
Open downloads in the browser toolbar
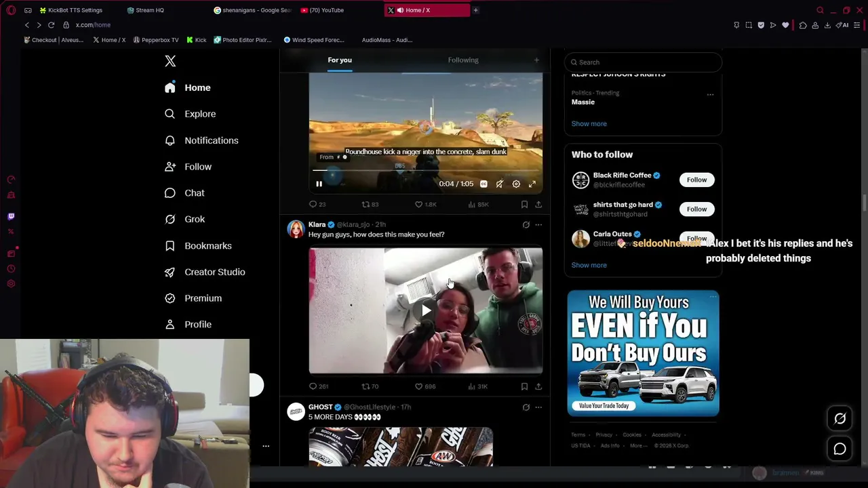(827, 25)
